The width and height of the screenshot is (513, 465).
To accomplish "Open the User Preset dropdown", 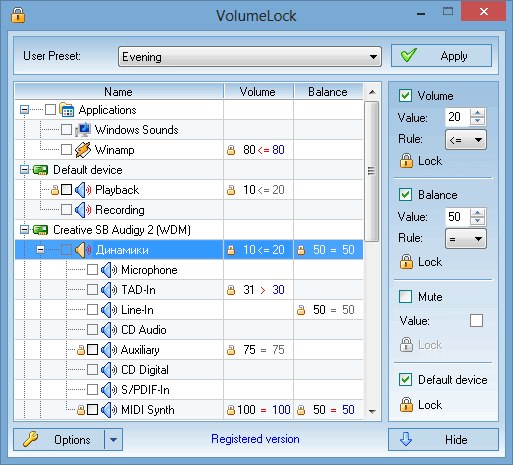I will tap(250, 57).
